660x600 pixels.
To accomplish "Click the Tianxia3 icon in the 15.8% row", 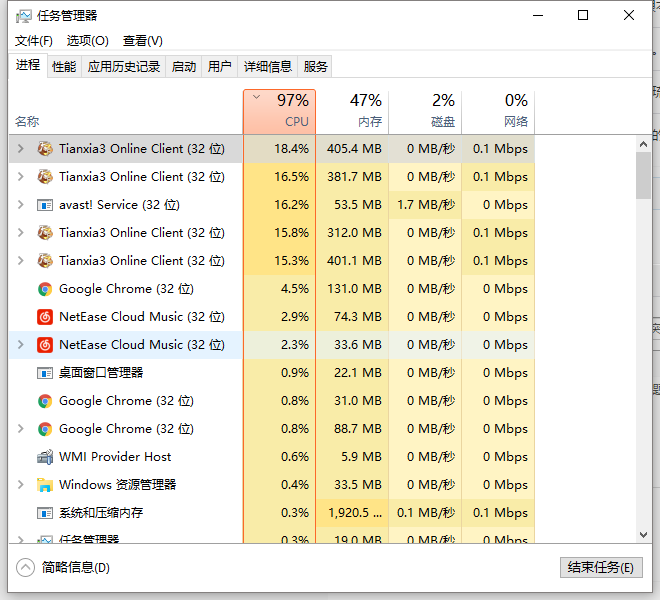I will pos(45,233).
